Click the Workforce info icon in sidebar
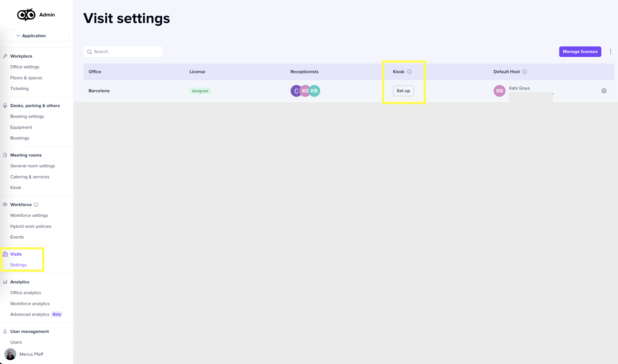The image size is (618, 364). click(x=36, y=205)
